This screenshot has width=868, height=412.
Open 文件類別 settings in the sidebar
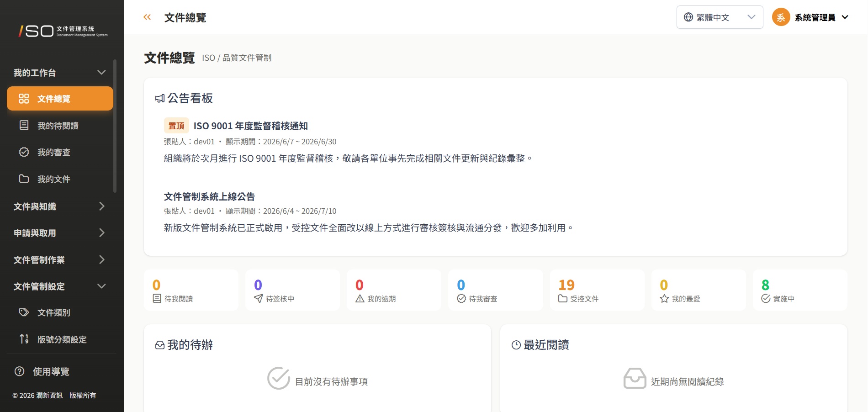click(60, 312)
